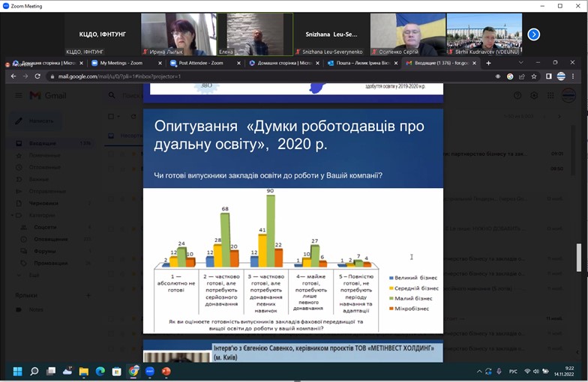Open Gmail settings gear
The width and height of the screenshot is (588, 382).
pos(534,96)
